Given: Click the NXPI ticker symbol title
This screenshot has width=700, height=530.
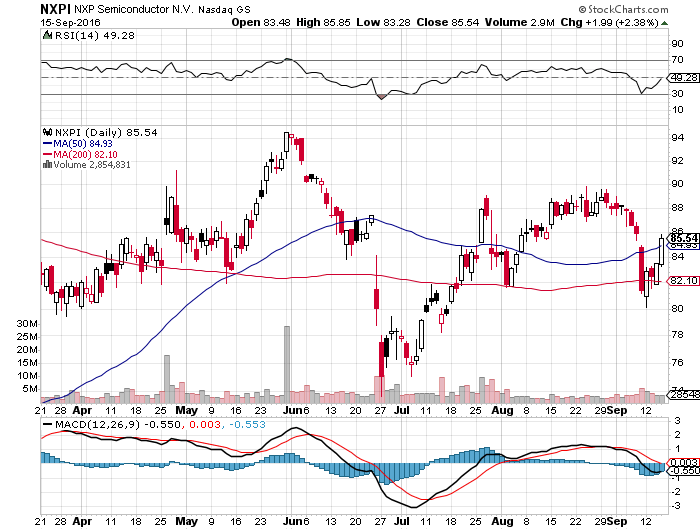Looking at the screenshot, I should click(x=55, y=9).
